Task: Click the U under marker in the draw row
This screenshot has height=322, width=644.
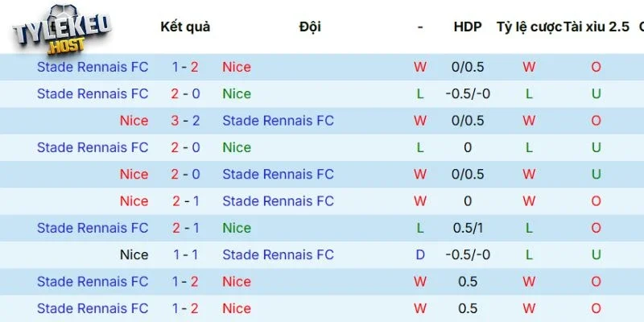Action: click(x=597, y=254)
